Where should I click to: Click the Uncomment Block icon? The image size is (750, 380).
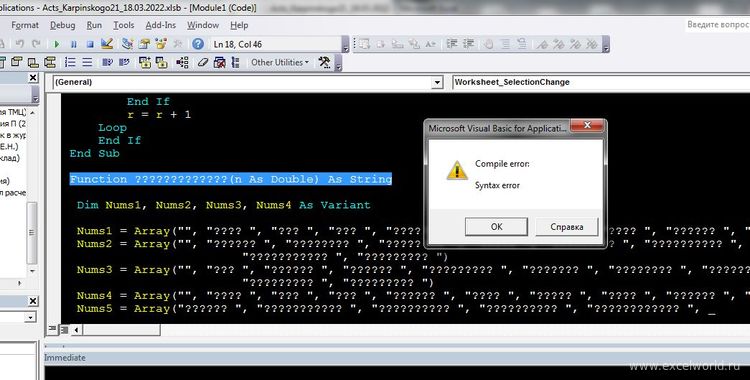tap(522, 44)
